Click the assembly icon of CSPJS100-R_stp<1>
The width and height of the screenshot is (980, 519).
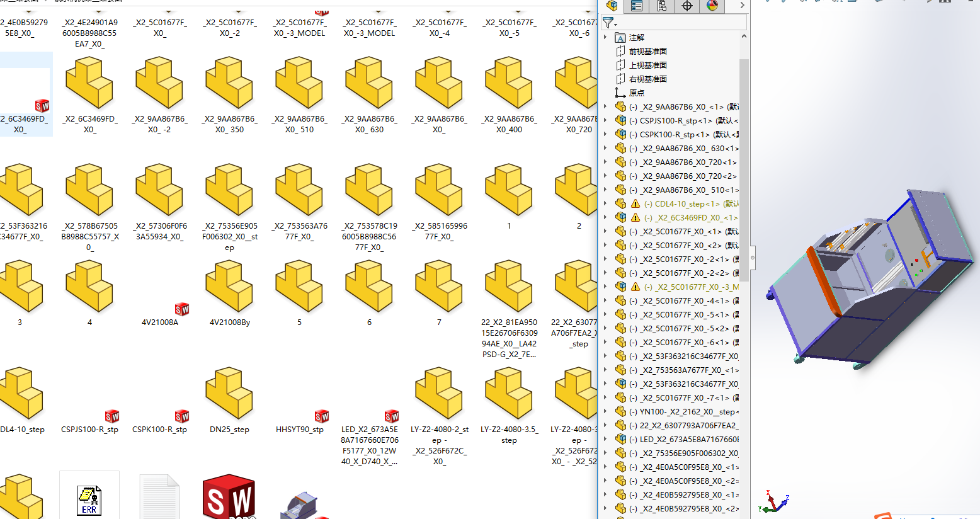(620, 120)
